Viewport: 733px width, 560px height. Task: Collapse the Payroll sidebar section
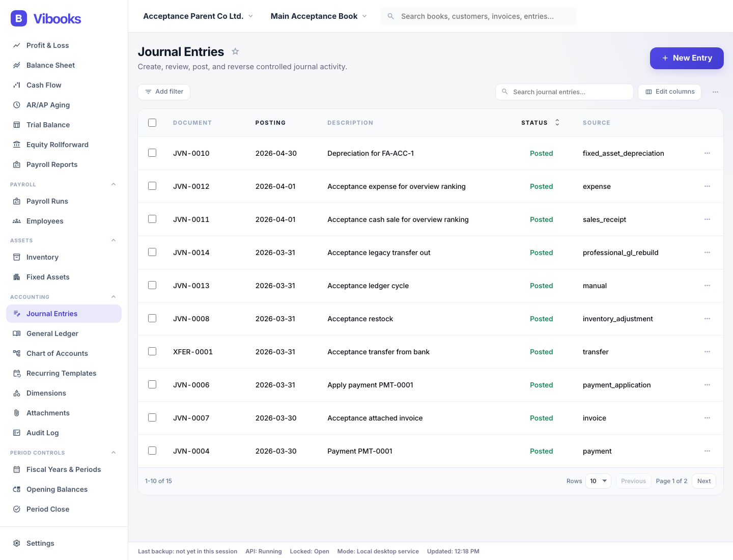(x=114, y=184)
